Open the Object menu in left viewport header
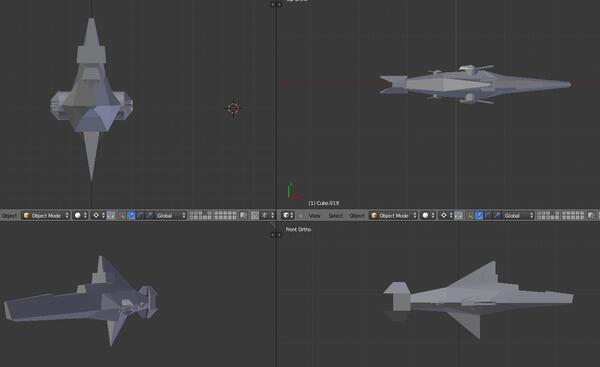This screenshot has height=367, width=600. [9, 216]
